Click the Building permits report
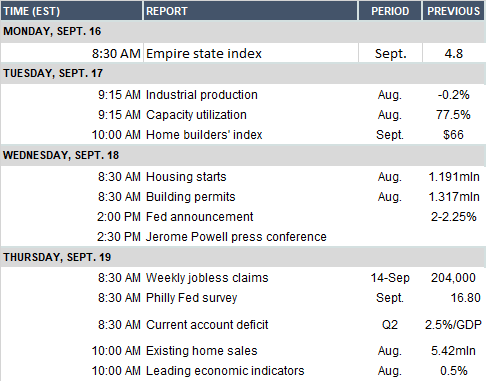 [x=191, y=197]
